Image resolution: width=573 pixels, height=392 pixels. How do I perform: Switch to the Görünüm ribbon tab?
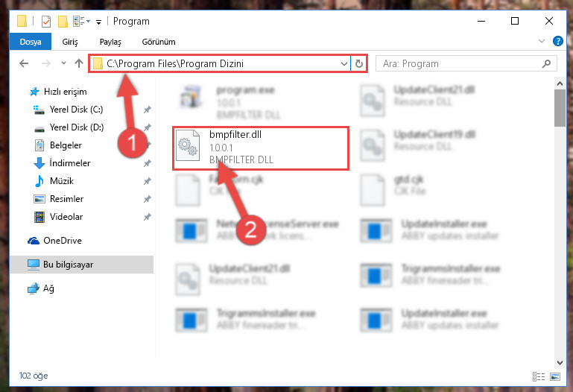tap(159, 42)
